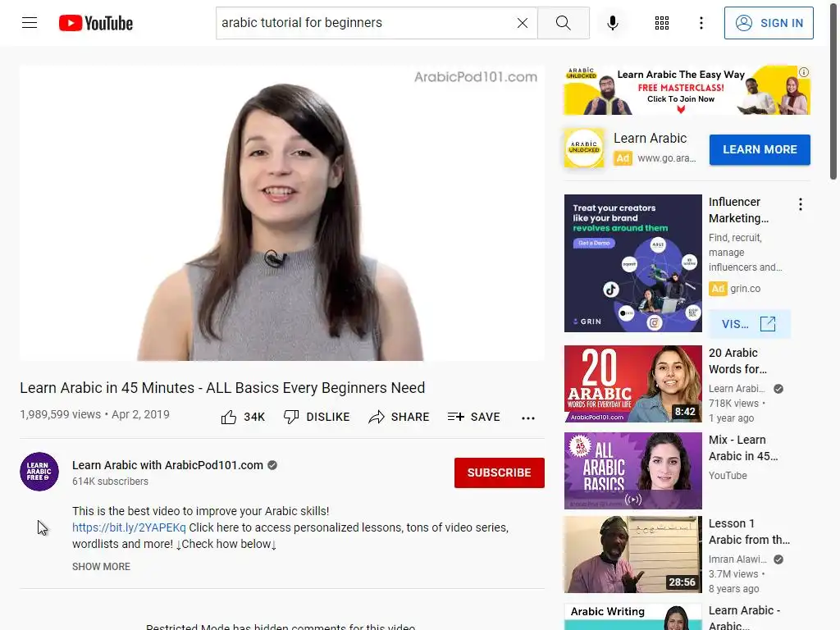This screenshot has width=840, height=630.
Task: Click the Arabic Unlocked masterclass banner ad
Action: 687,90
